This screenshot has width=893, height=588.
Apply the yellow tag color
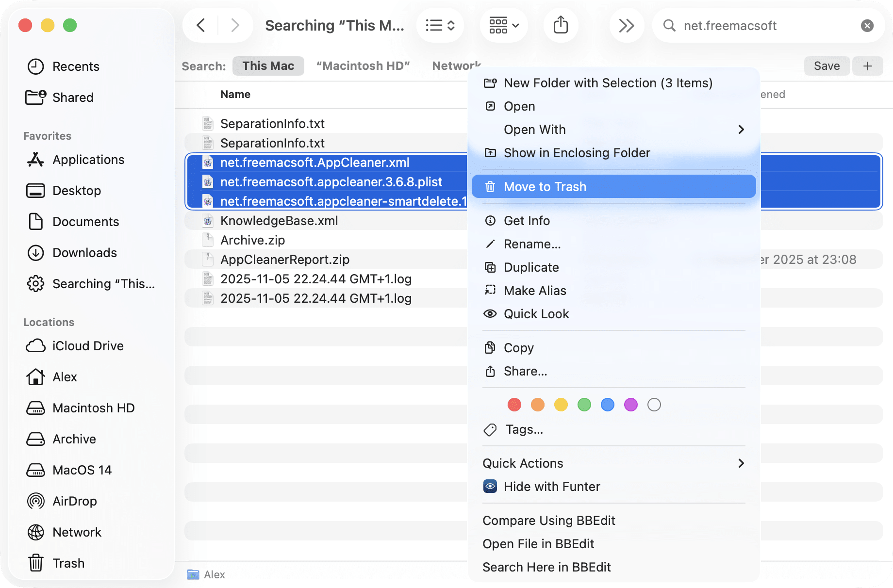[x=561, y=405]
